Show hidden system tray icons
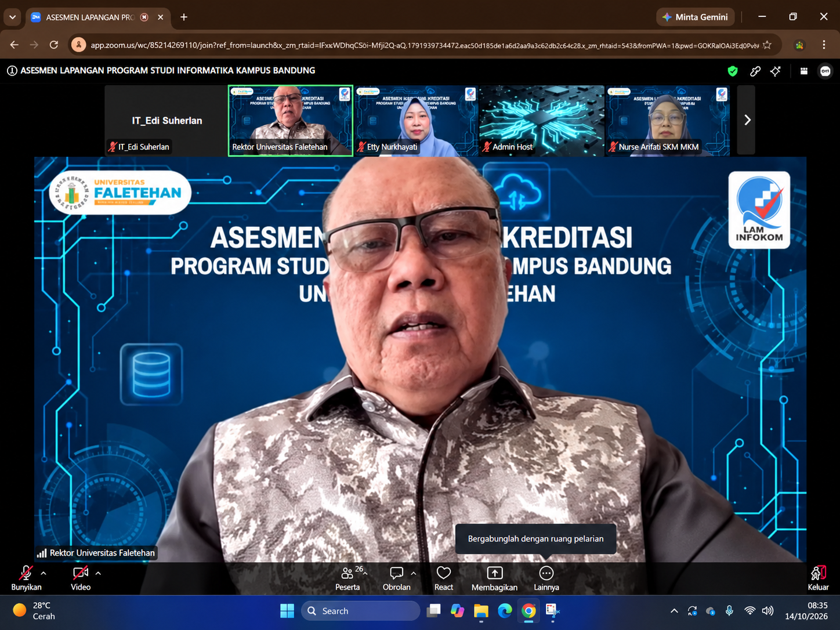840x630 pixels. [x=674, y=611]
